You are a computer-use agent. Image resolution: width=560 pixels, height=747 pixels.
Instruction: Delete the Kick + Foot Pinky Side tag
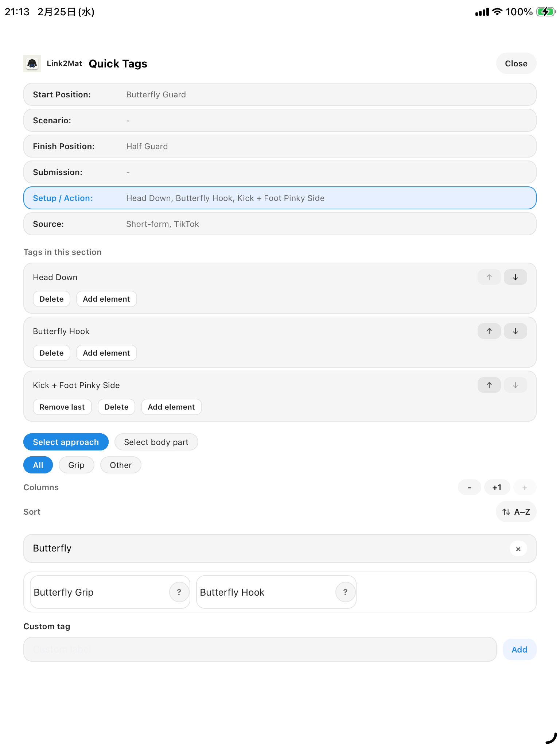click(x=116, y=407)
